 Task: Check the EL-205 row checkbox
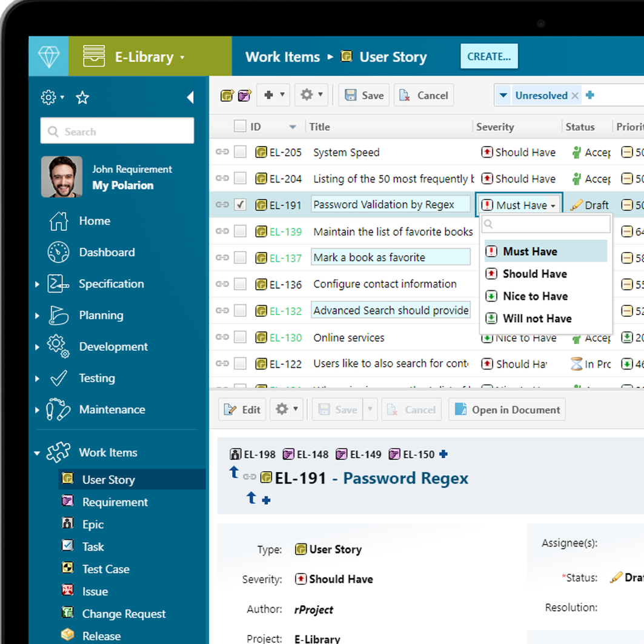(x=240, y=152)
